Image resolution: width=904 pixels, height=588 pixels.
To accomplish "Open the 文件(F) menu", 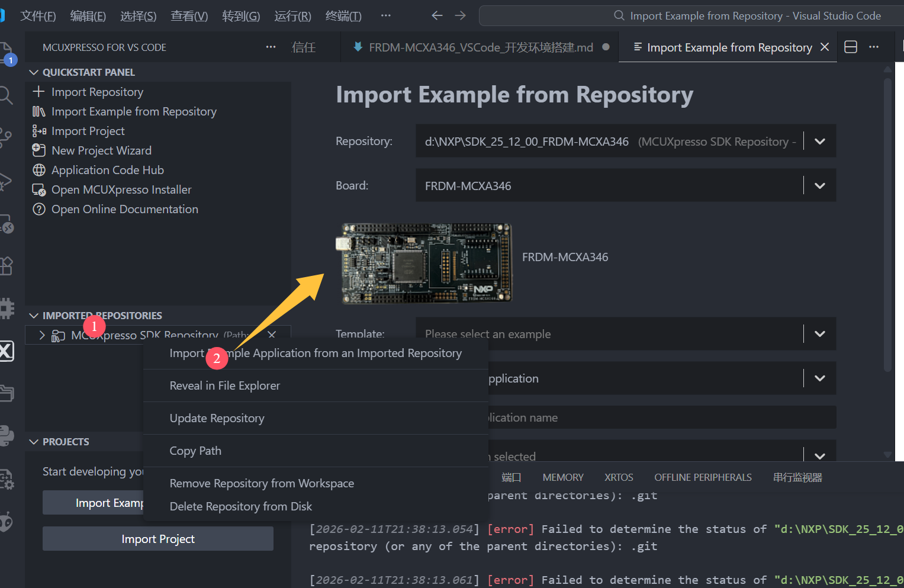I will click(x=38, y=16).
